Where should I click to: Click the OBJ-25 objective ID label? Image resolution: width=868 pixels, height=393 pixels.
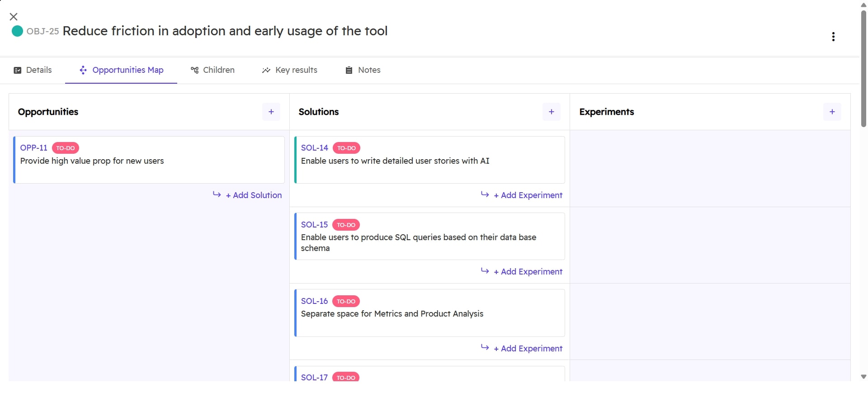point(42,31)
